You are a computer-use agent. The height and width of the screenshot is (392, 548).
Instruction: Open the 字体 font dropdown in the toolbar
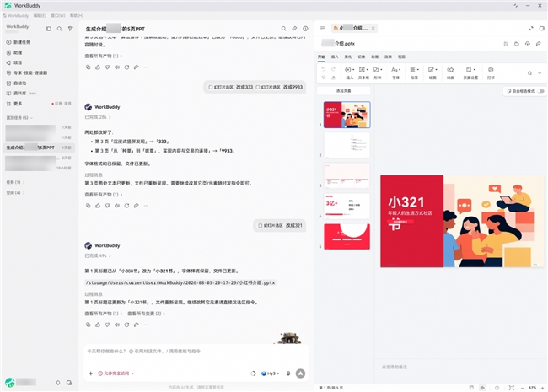point(395,73)
